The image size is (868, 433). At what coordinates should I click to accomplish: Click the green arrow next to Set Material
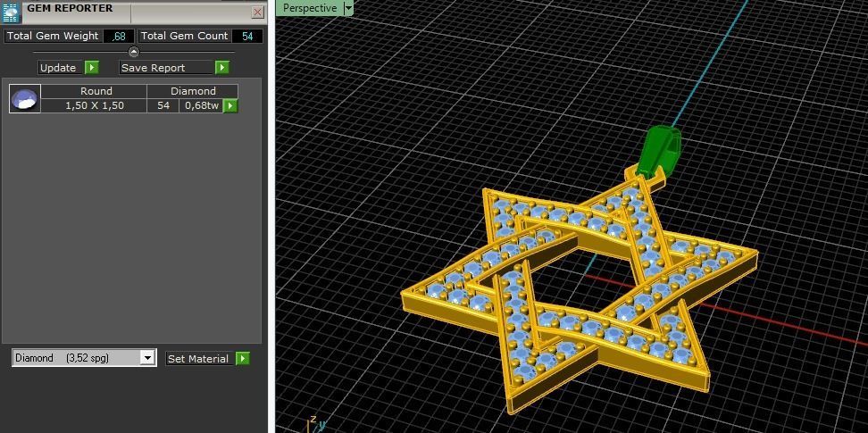(243, 359)
